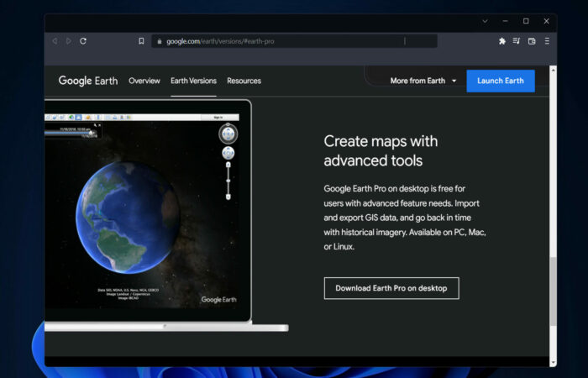Click the Google Earth logo
This screenshot has width=588, height=378.
click(88, 81)
